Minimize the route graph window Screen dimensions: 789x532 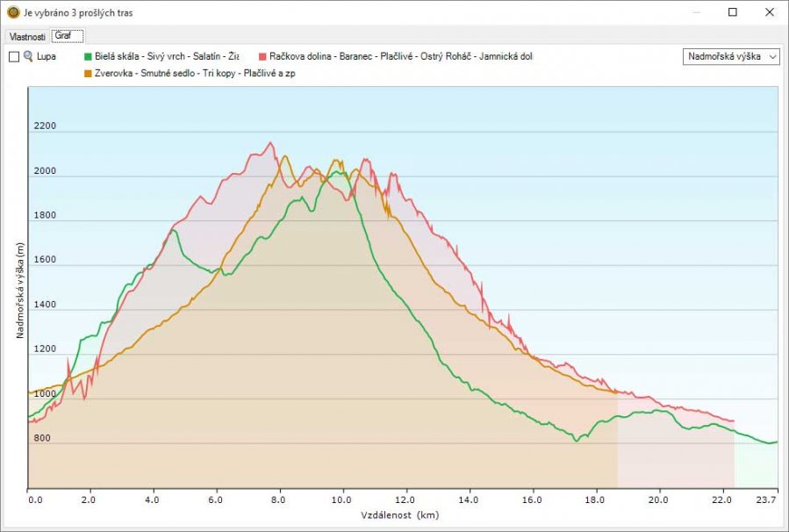click(696, 12)
